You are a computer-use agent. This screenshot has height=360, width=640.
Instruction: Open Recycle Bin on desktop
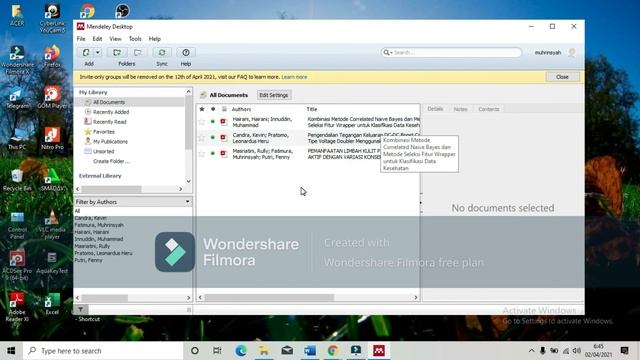pyautogui.click(x=17, y=180)
